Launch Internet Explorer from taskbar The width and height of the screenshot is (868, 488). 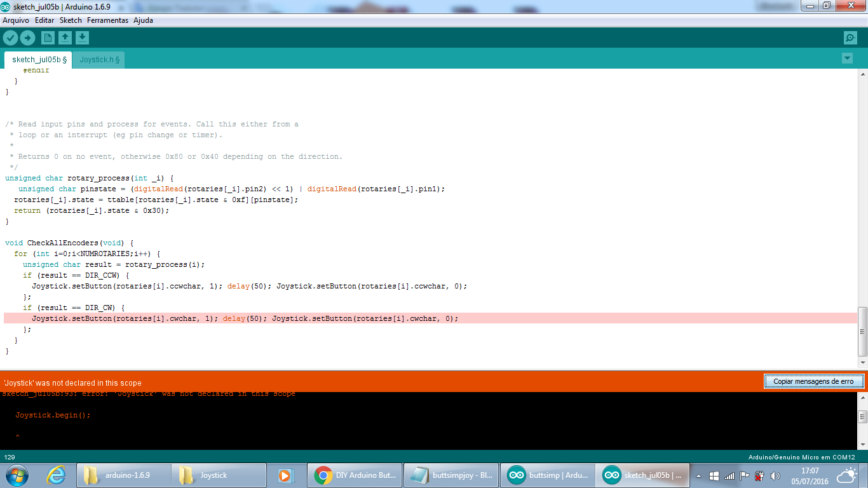click(57, 475)
